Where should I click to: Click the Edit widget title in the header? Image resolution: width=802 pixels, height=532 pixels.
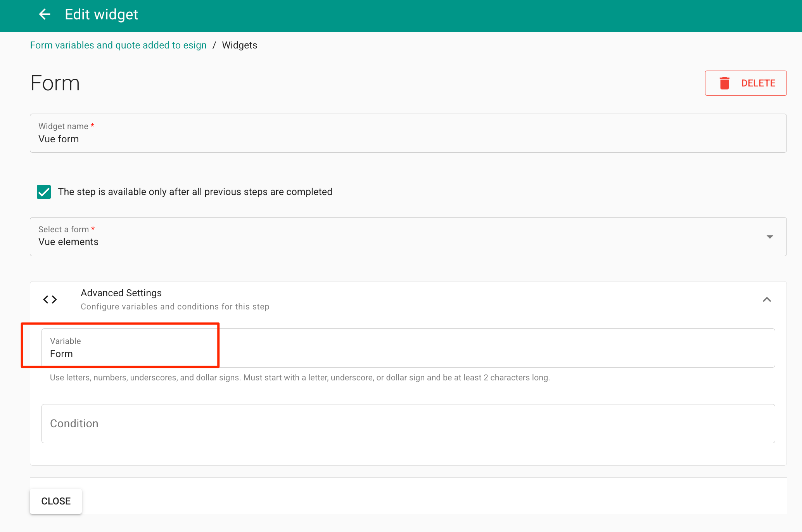click(101, 14)
